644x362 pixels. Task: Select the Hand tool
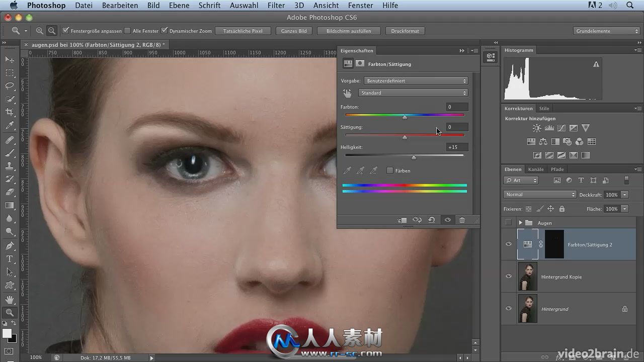[10, 300]
